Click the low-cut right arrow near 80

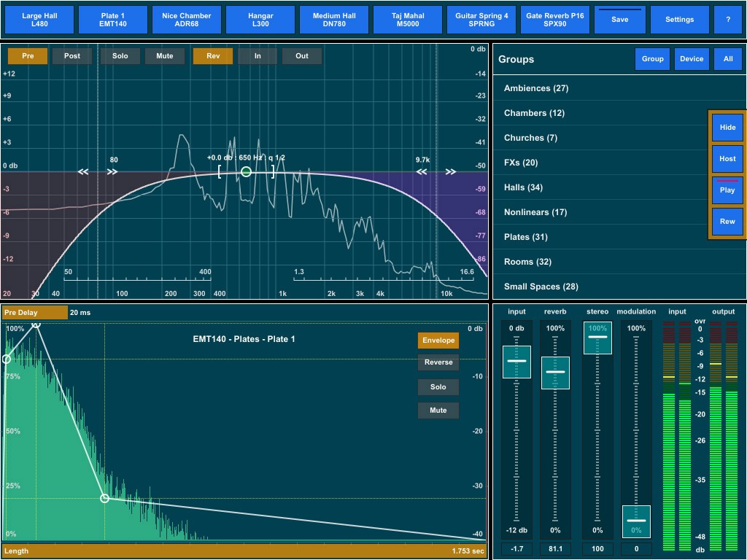[112, 172]
